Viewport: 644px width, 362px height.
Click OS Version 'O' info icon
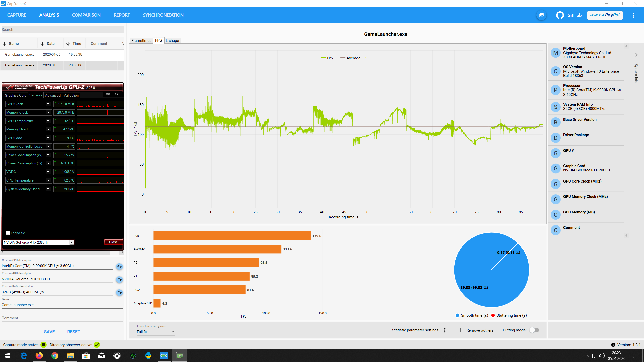click(556, 71)
